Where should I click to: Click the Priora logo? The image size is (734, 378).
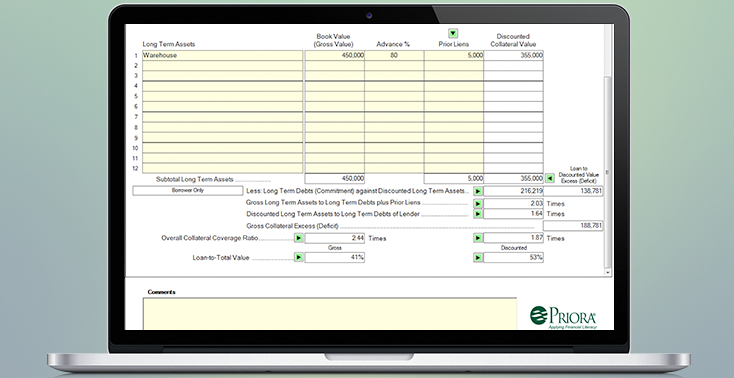coord(564,317)
